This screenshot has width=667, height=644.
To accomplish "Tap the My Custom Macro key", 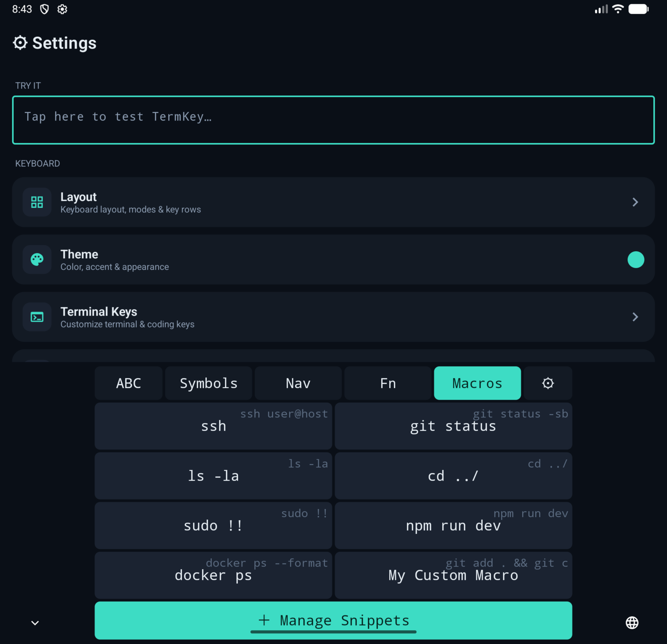I will point(454,575).
